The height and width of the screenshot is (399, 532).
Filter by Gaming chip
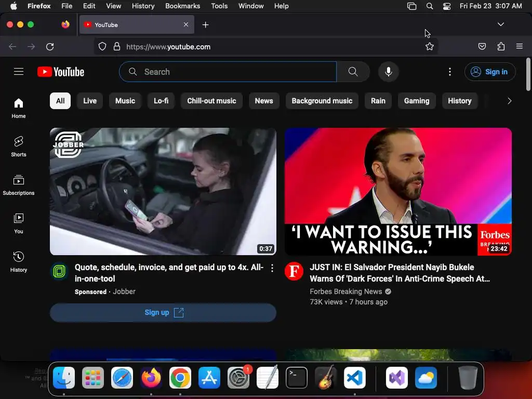point(417,101)
